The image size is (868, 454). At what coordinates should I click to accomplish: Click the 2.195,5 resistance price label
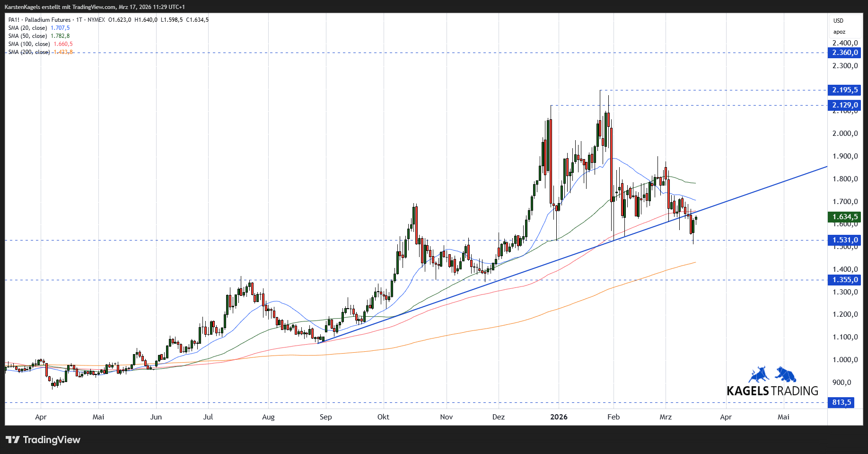click(x=844, y=90)
